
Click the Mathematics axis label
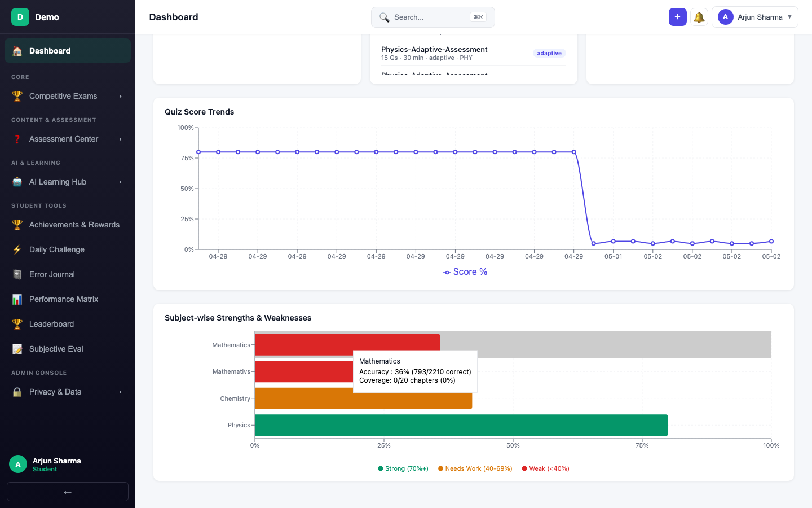[231, 345]
